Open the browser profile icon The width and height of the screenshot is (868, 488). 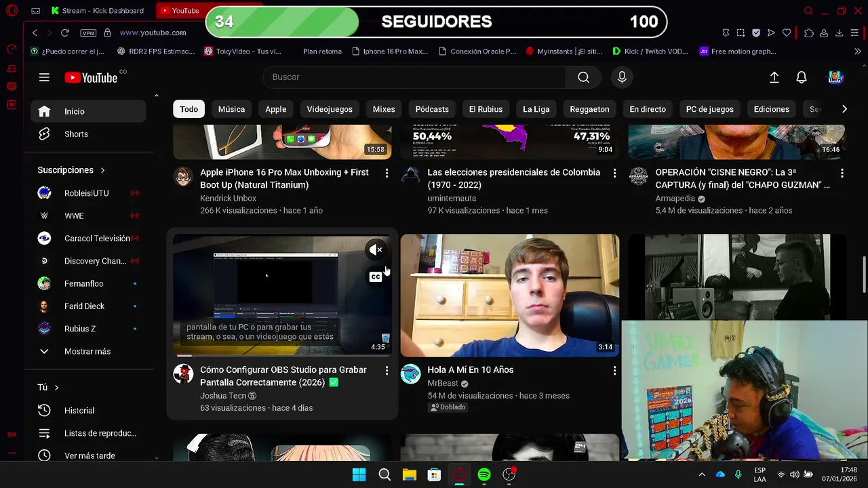[824, 33]
